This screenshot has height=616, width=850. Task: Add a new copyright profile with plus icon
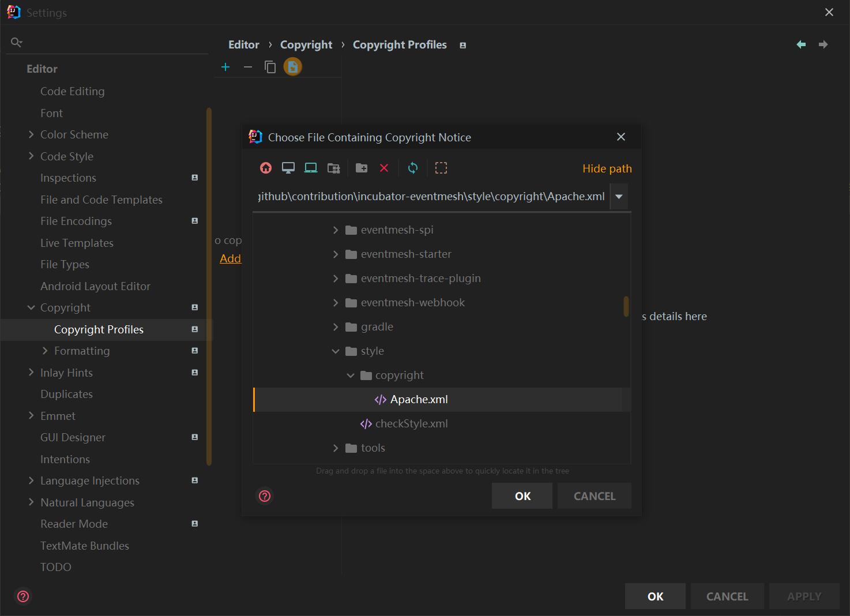click(x=225, y=67)
